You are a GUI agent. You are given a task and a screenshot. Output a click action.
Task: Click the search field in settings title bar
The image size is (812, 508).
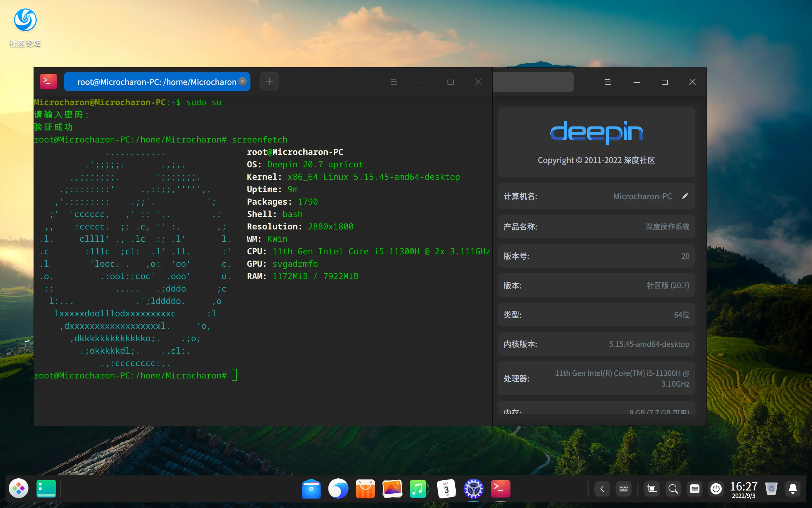pyautogui.click(x=533, y=82)
